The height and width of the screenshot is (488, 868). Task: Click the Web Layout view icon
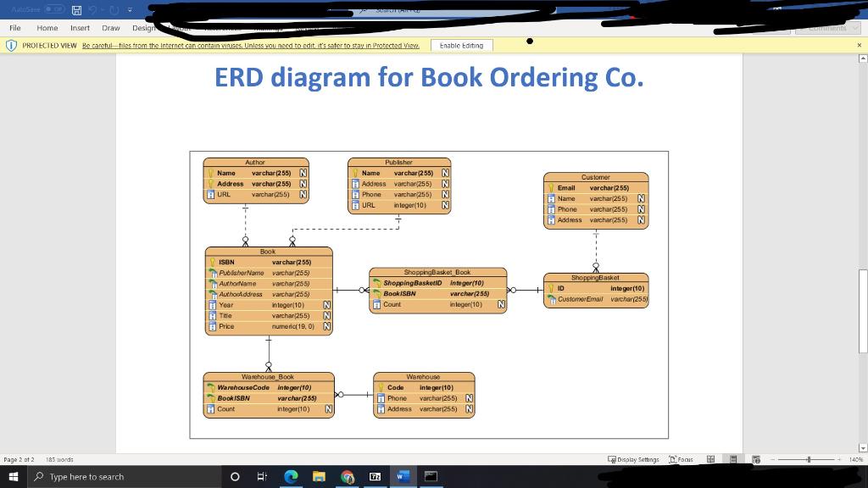click(757, 459)
